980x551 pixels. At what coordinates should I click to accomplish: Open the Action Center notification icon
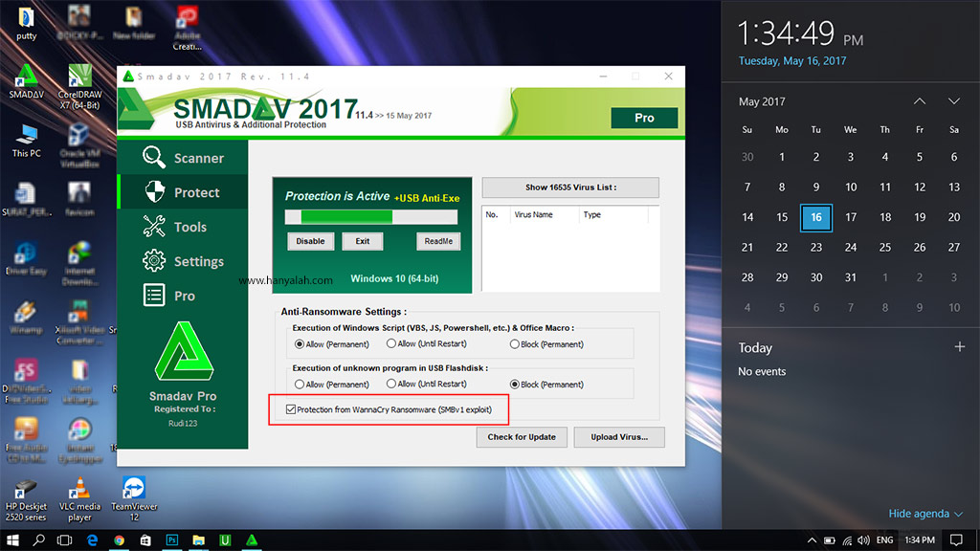956,540
